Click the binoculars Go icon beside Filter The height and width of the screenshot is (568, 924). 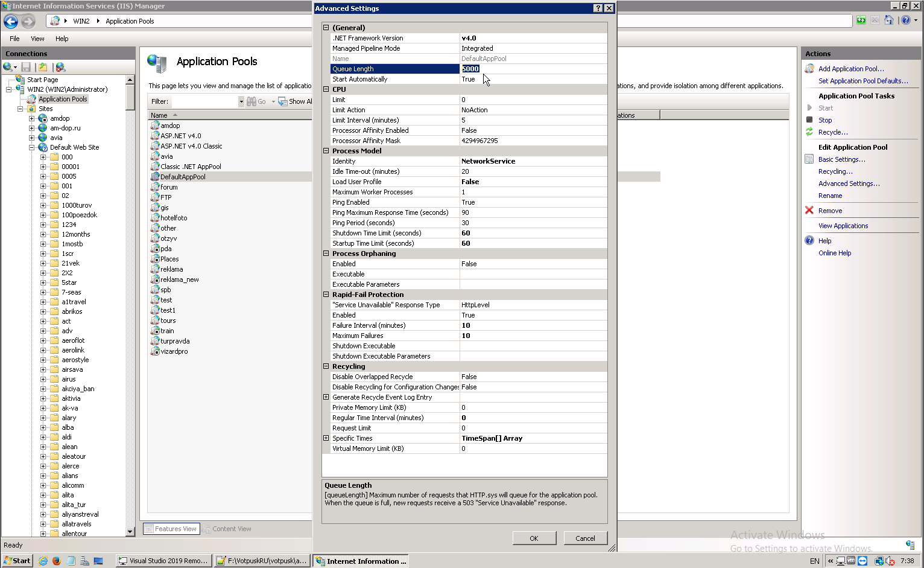[252, 101]
